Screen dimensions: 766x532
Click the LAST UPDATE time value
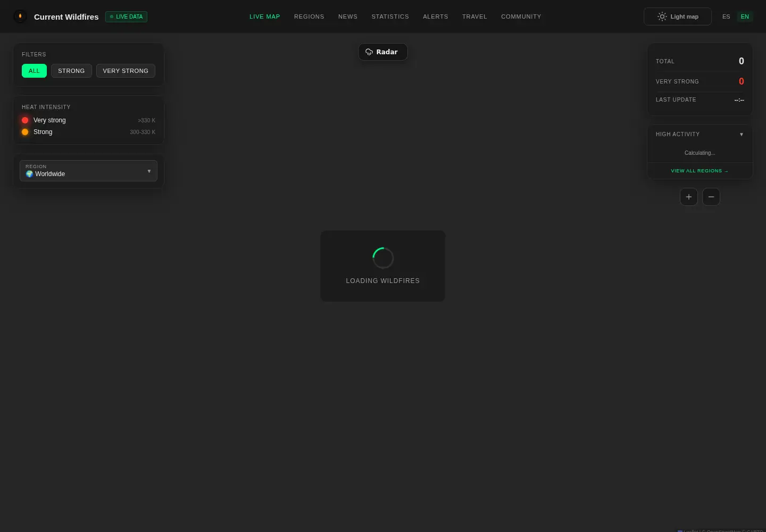(739, 100)
